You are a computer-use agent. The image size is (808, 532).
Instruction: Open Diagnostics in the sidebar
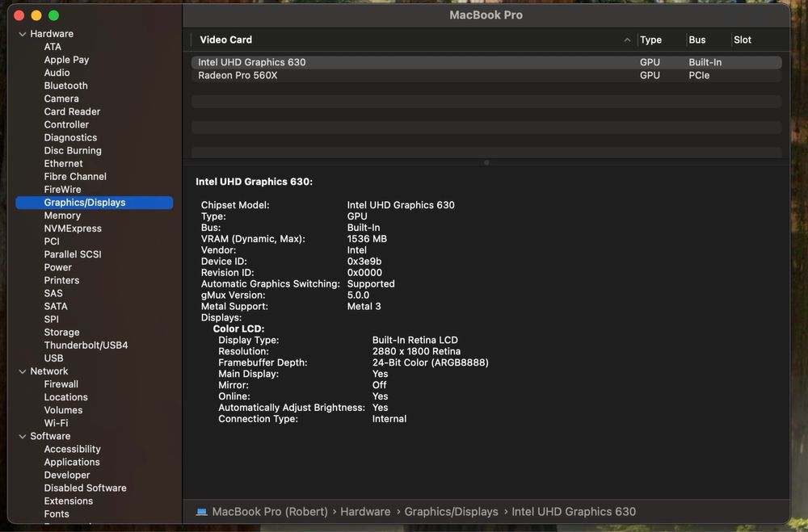coord(70,137)
